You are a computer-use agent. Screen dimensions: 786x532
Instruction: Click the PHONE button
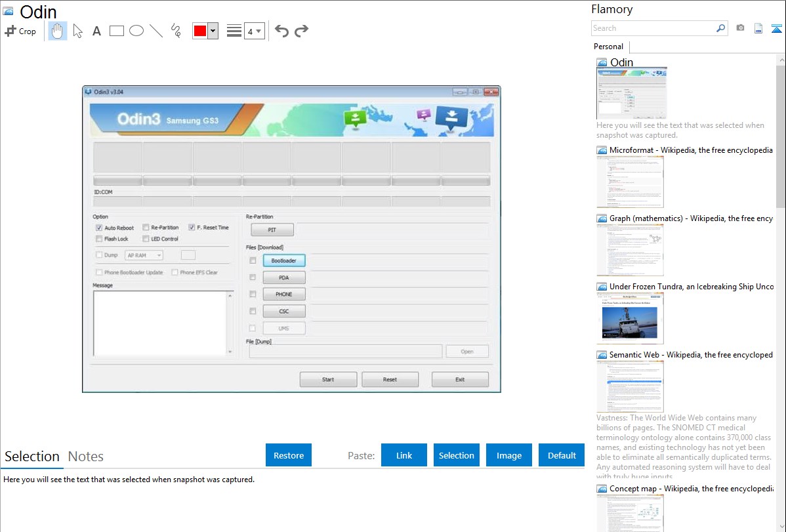click(x=283, y=295)
